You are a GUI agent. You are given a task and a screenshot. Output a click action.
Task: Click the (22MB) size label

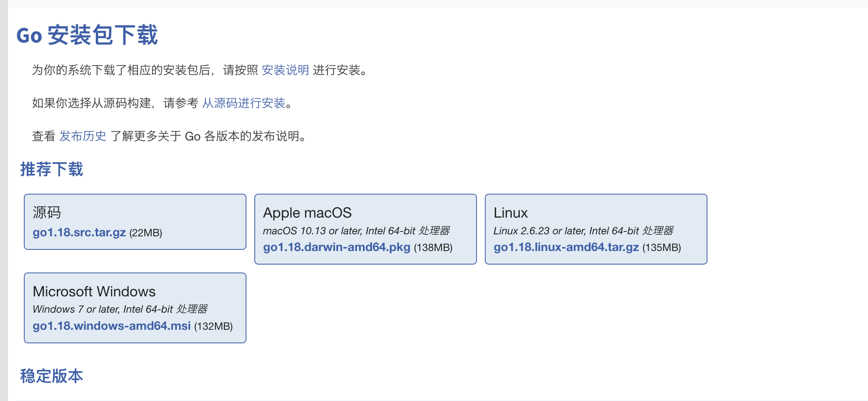pyautogui.click(x=146, y=233)
